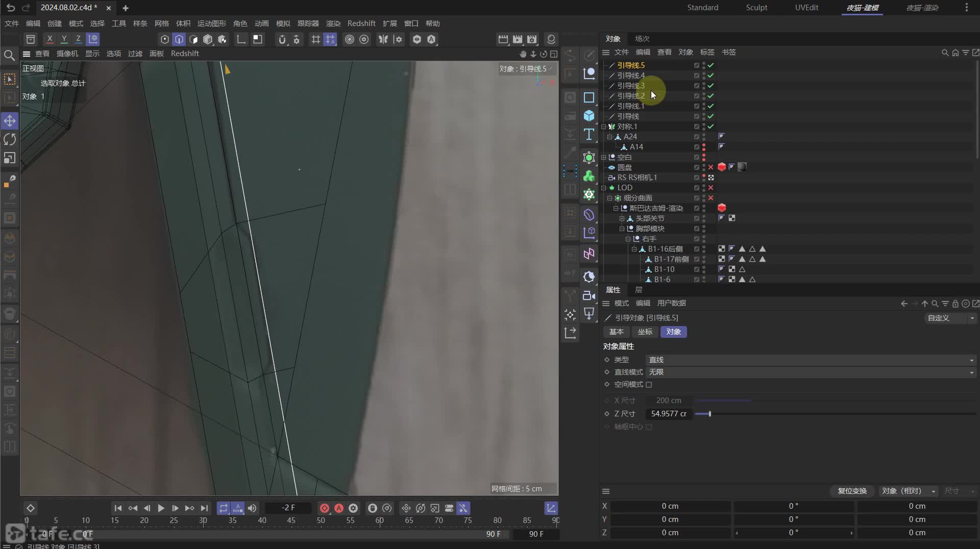Screen dimensions: 980x549
Task: Switch to the Sculpt layout tab
Action: click(x=756, y=8)
